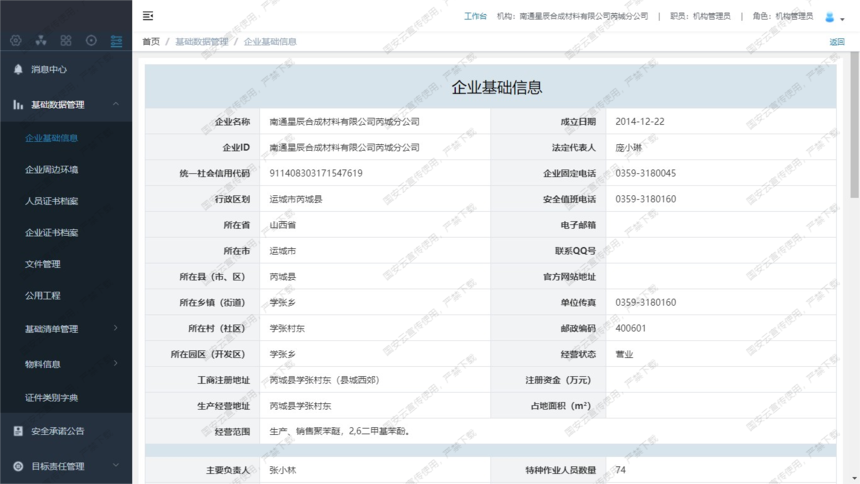860x484 pixels.
Task: Click the bell icon for 消息中心
Action: click(x=18, y=69)
